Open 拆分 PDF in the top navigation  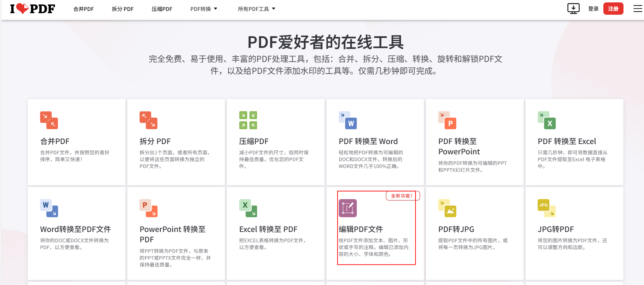click(123, 9)
